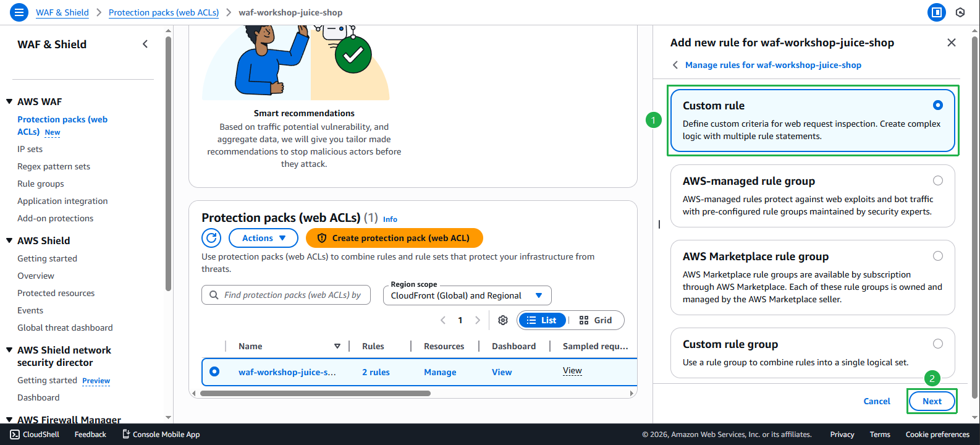Click Create protection pack (web ACL)
Image resolution: width=980 pixels, height=445 pixels.
pos(394,238)
